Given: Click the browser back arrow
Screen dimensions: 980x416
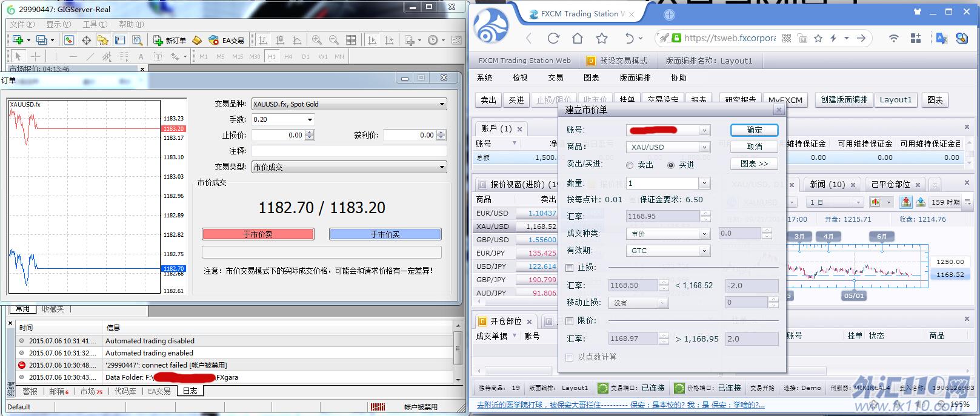Looking at the screenshot, I should click(529, 38).
